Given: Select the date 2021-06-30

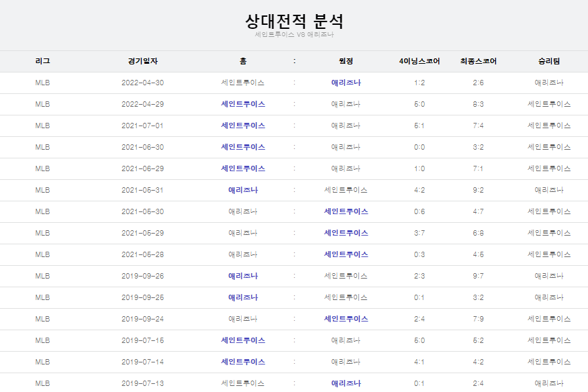Looking at the screenshot, I should point(142,147).
